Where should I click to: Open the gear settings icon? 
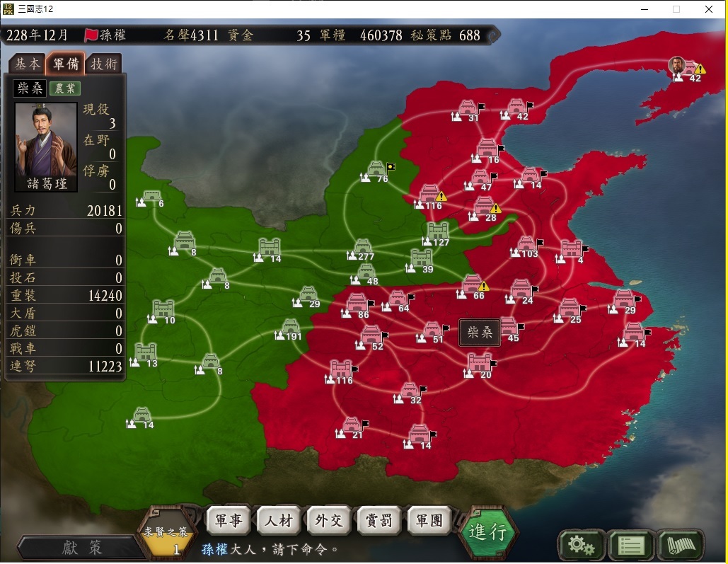pos(580,545)
